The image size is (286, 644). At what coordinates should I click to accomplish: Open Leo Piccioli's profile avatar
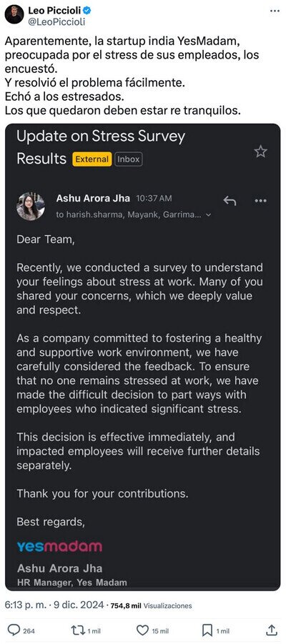click(x=14, y=14)
